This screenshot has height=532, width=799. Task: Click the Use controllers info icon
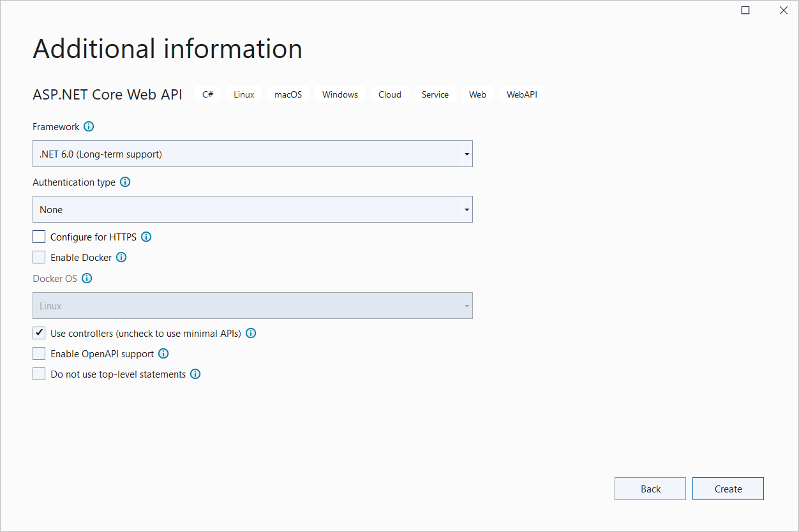(251, 333)
